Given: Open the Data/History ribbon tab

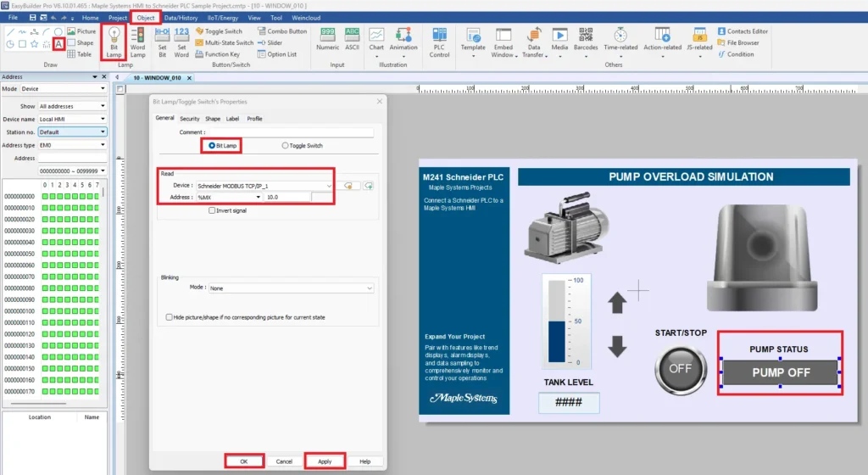Looking at the screenshot, I should 181,18.
